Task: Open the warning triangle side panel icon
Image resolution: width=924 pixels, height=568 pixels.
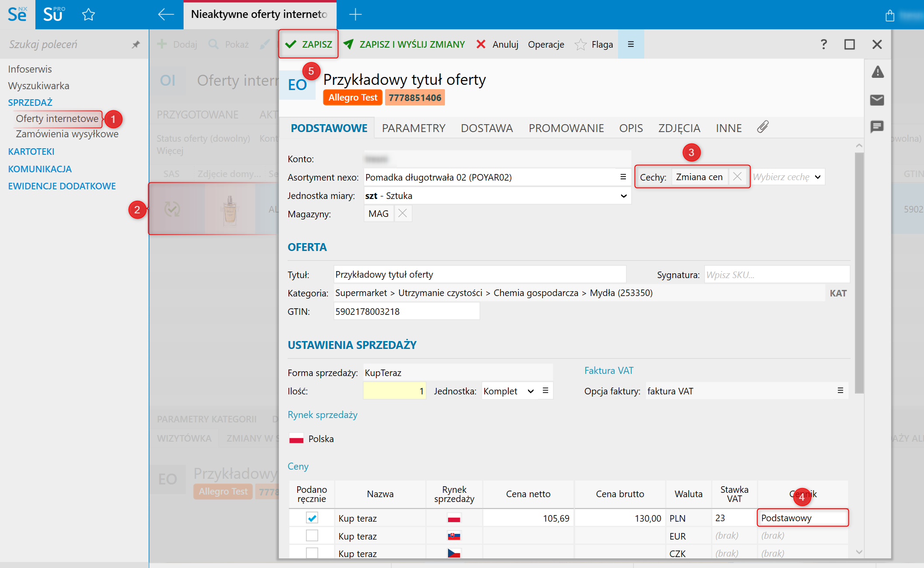Action: click(x=877, y=72)
